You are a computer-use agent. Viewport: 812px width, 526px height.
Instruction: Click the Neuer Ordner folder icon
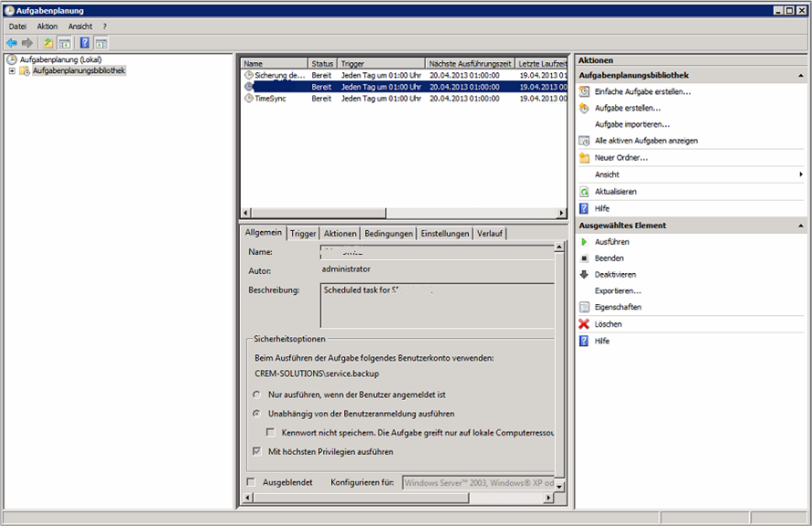click(585, 158)
